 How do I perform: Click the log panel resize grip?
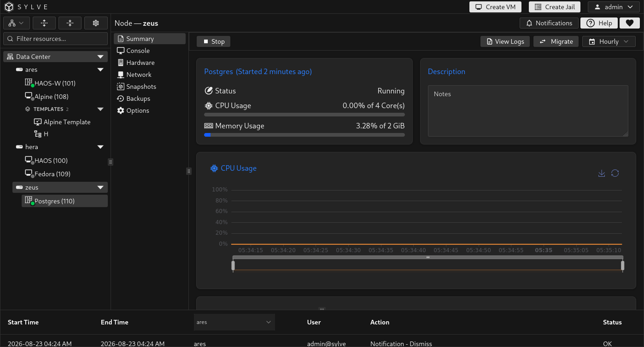[x=322, y=309]
